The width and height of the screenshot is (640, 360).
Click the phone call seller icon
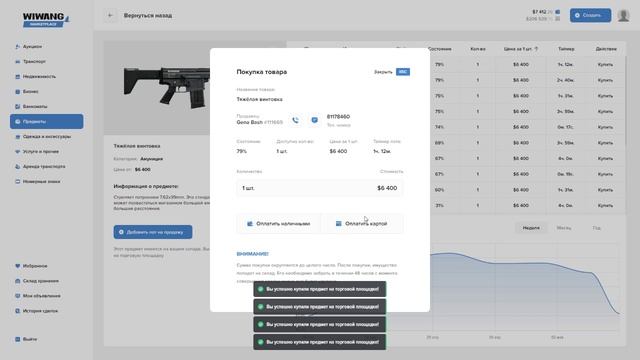(x=296, y=120)
